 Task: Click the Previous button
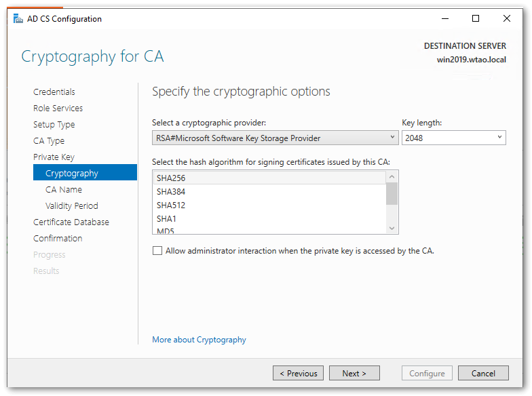(x=298, y=374)
